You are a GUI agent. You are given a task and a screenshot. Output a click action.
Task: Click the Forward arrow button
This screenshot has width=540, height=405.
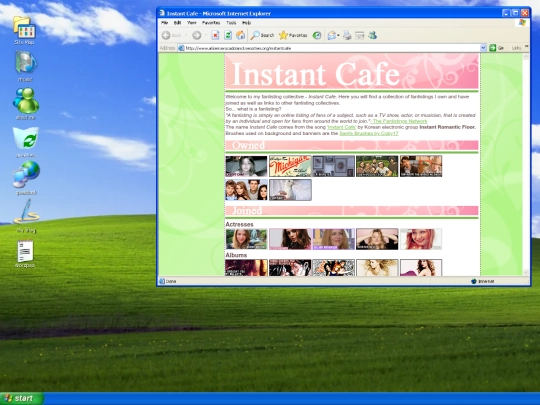(197, 35)
